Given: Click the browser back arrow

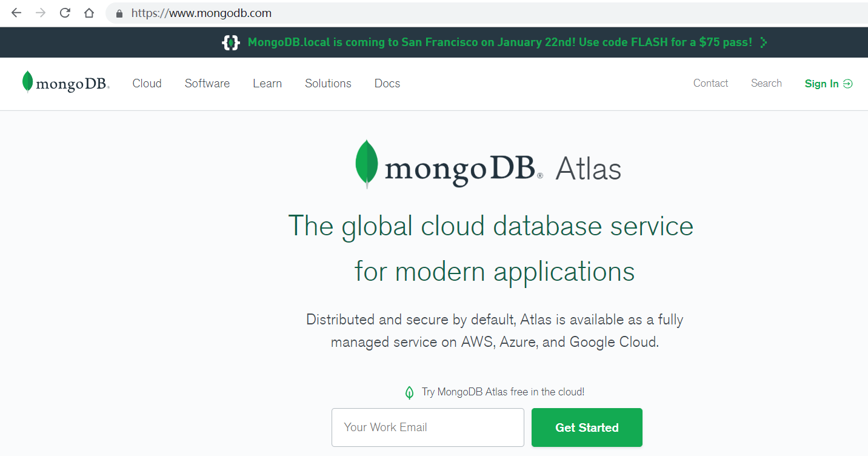Looking at the screenshot, I should tap(16, 13).
